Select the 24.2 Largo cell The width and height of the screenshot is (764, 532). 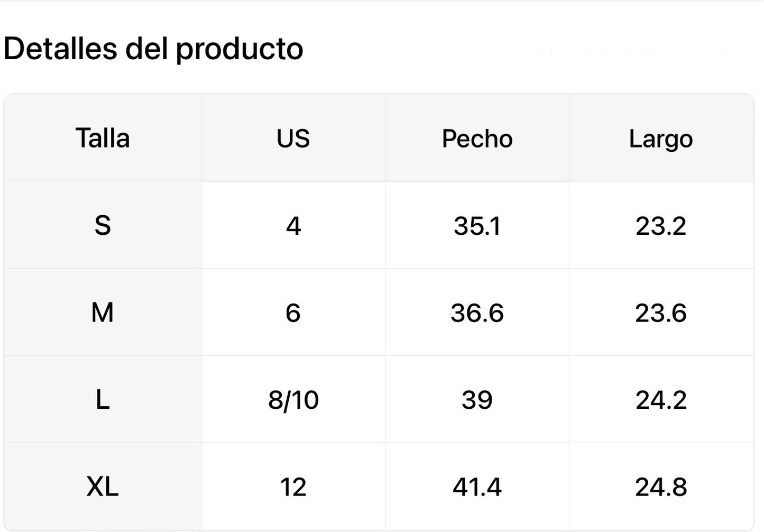pos(661,400)
